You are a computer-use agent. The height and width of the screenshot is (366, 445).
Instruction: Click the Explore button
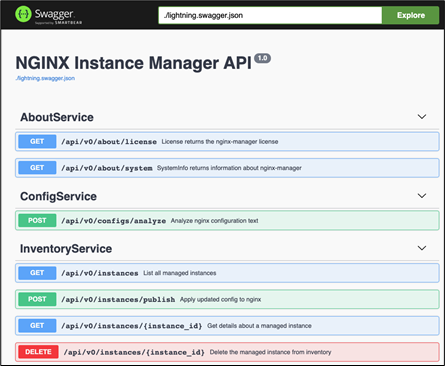click(x=410, y=15)
